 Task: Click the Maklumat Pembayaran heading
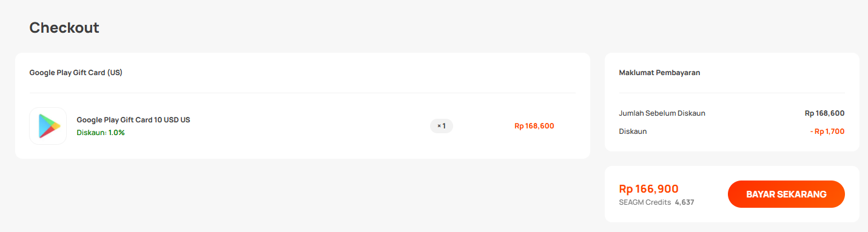tap(659, 73)
